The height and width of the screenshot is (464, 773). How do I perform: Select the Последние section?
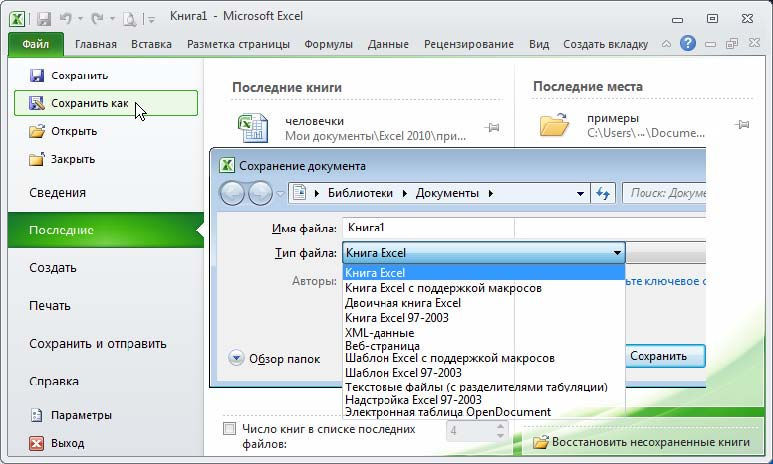[105, 230]
